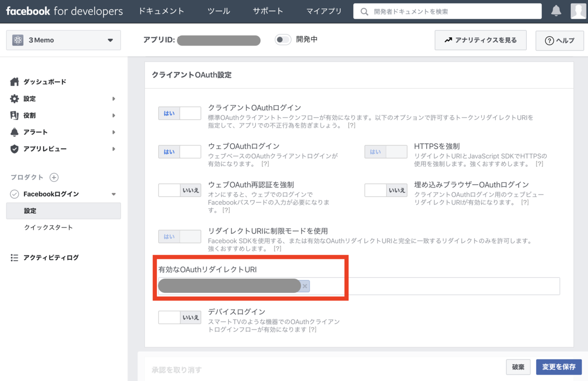This screenshot has width=588, height=381.
Task: Toggle HTTPSを強制 switch
Action: 386,152
